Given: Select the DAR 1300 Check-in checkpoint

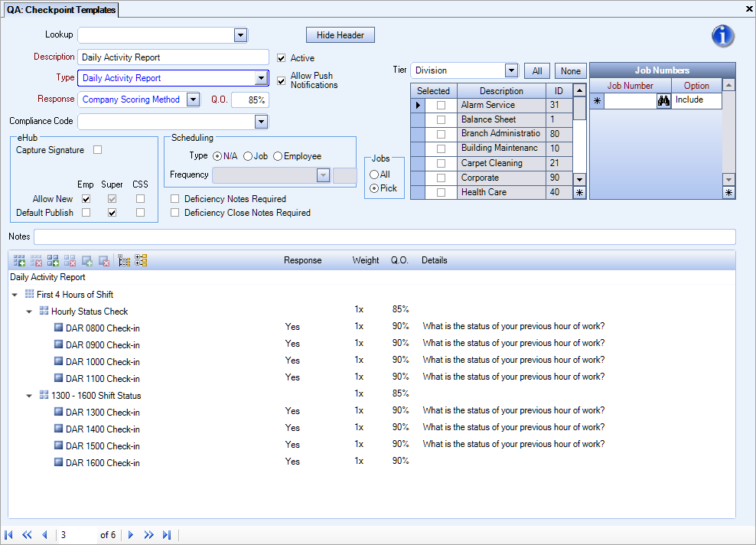Looking at the screenshot, I should (99, 411).
